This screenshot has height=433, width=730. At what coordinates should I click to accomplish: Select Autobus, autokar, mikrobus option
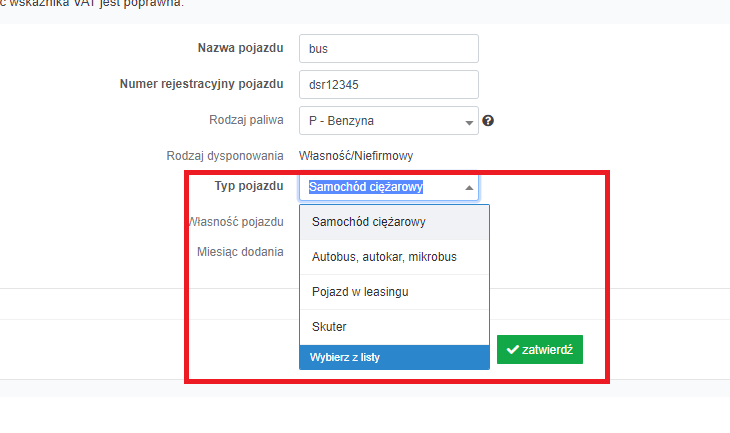394,257
